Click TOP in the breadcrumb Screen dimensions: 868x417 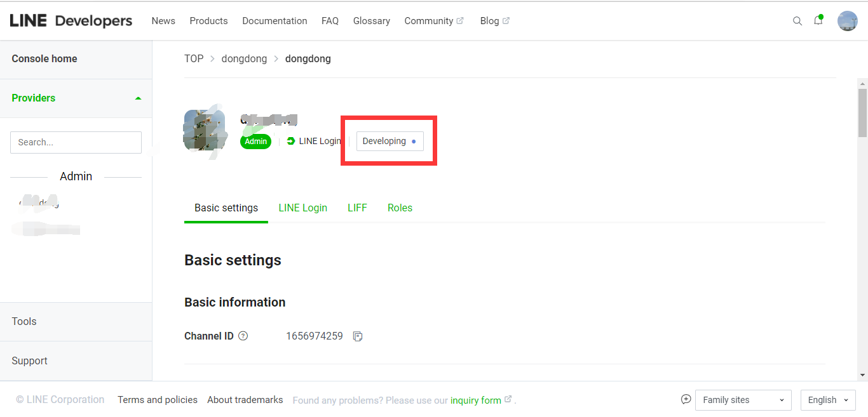[194, 58]
